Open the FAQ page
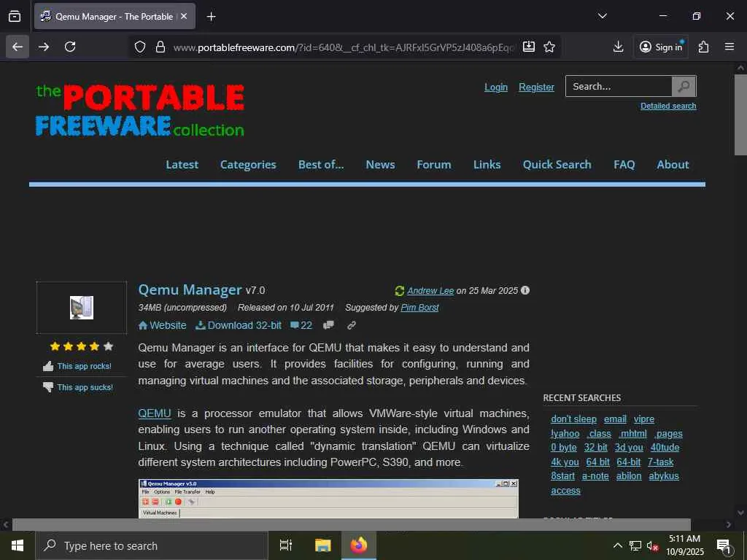This screenshot has height=560, width=747. 624,164
